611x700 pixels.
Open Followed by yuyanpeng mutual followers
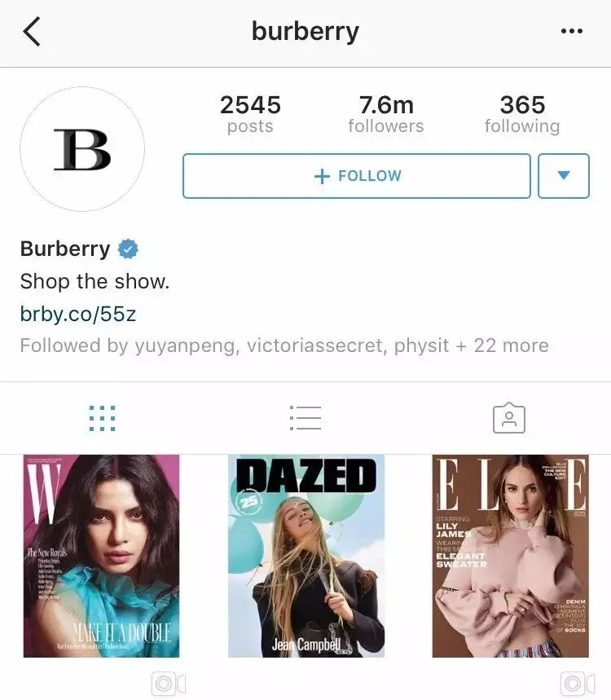(x=284, y=346)
